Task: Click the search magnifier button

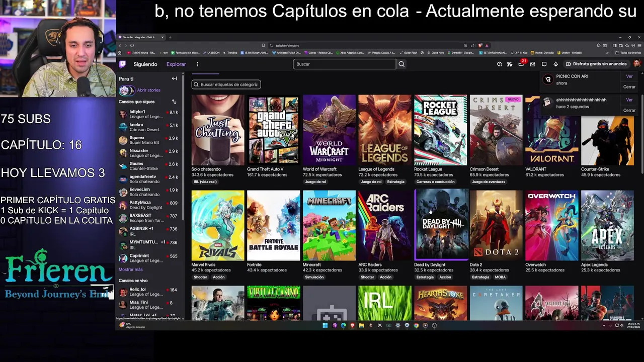Action: click(401, 64)
